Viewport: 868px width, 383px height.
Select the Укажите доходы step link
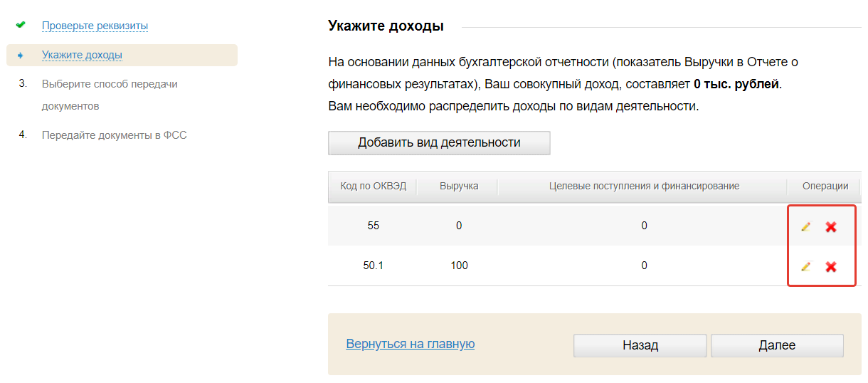[82, 55]
